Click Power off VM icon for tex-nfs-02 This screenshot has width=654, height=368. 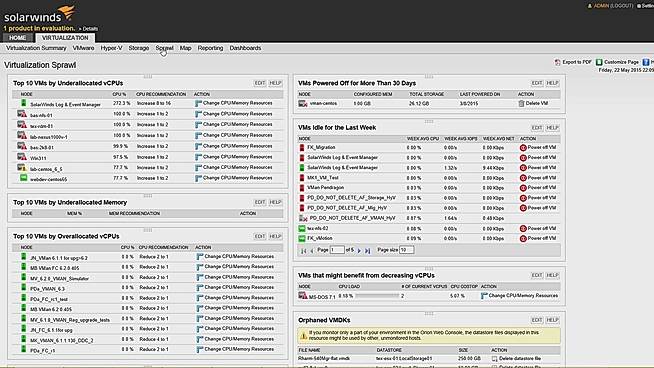point(523,229)
